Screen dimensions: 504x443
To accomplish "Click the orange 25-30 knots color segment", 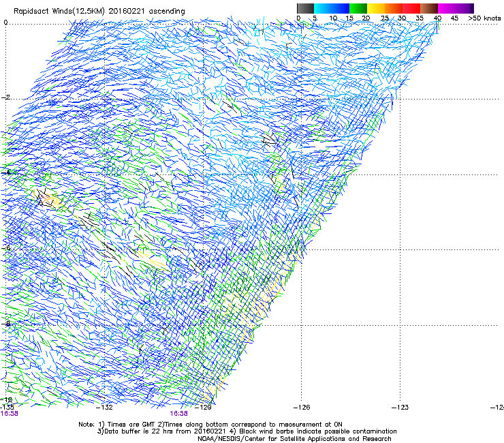I will pos(394,8).
